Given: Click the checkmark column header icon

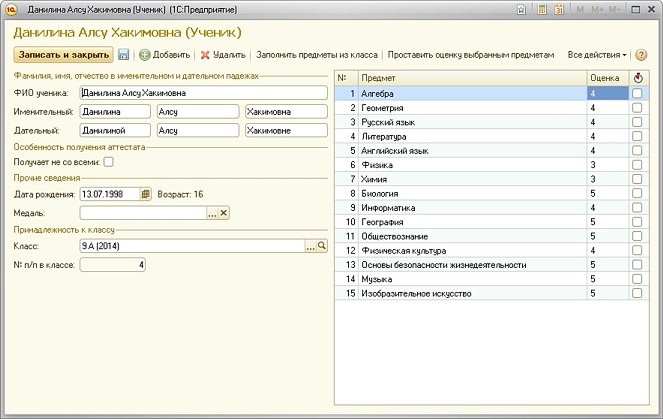Looking at the screenshot, I should coord(638,78).
